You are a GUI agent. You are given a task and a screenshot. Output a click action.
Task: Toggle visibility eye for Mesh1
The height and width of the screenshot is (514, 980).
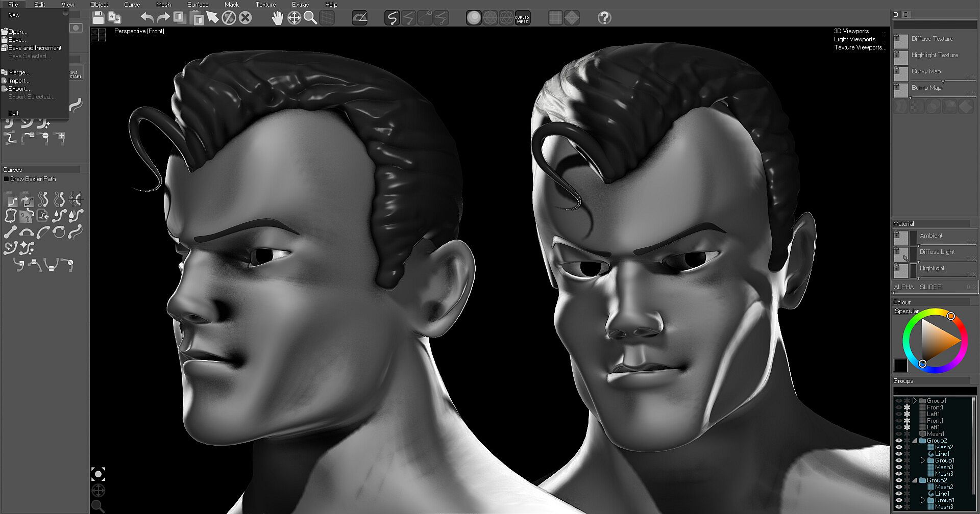point(899,434)
